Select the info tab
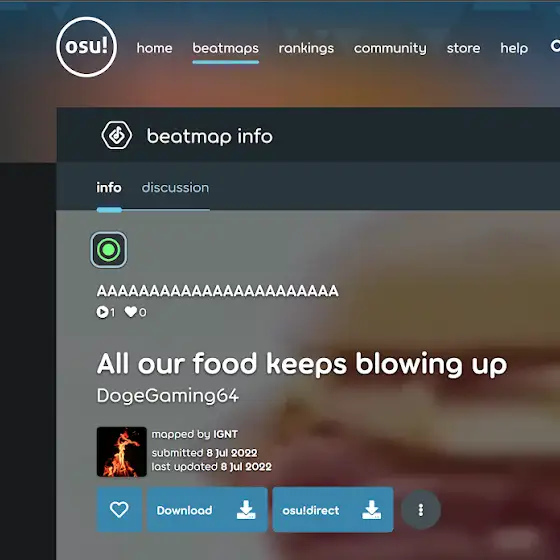 pyautogui.click(x=109, y=188)
